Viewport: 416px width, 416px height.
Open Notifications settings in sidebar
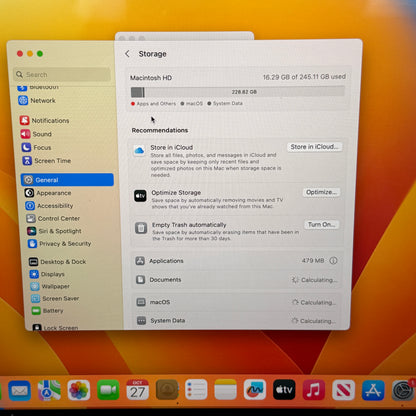coord(45,120)
